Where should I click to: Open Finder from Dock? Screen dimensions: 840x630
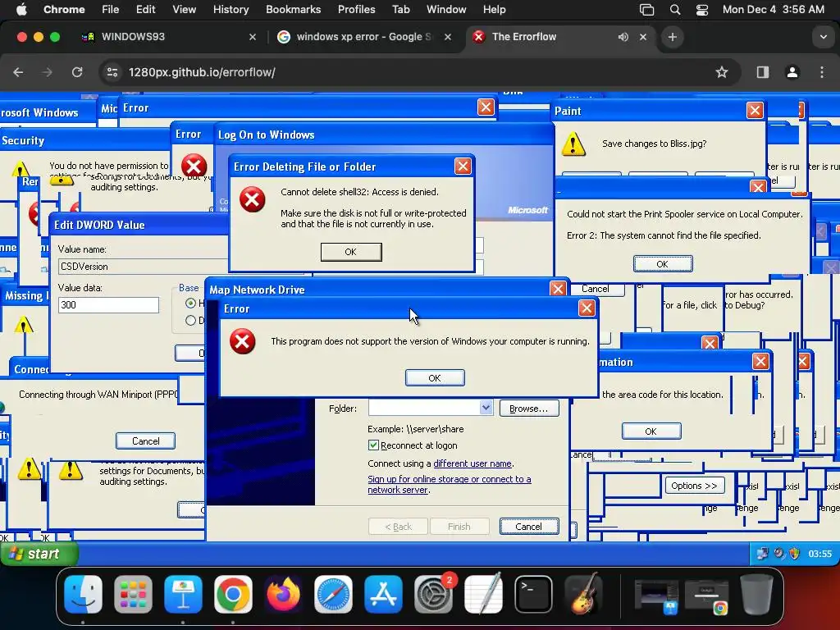(x=83, y=594)
